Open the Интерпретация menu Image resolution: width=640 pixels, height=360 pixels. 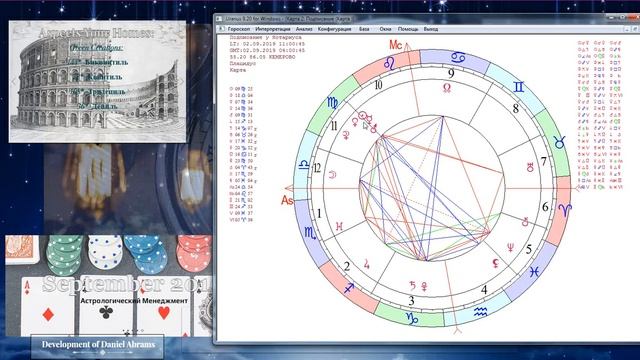[273, 29]
